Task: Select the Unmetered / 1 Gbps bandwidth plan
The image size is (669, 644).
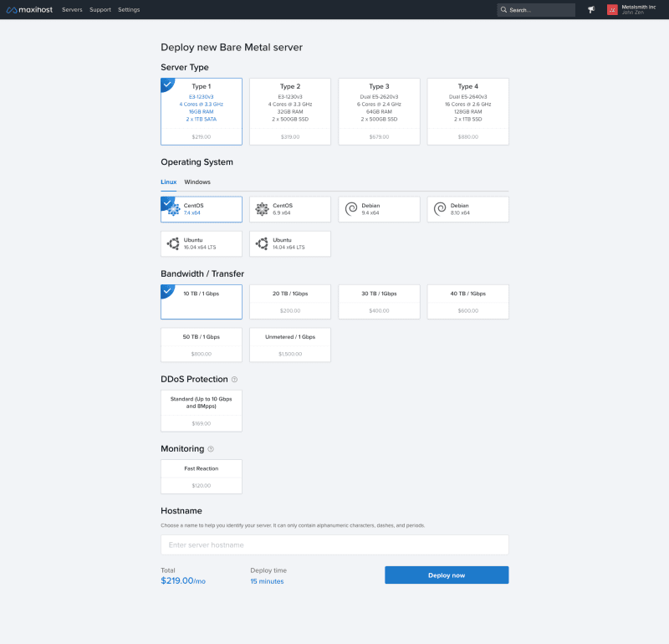Action: (x=290, y=344)
